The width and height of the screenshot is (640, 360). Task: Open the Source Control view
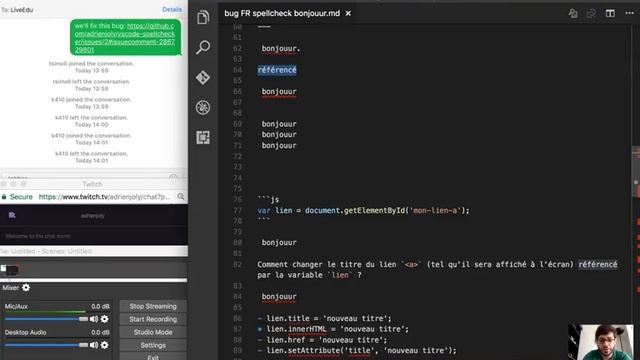pos(203,78)
